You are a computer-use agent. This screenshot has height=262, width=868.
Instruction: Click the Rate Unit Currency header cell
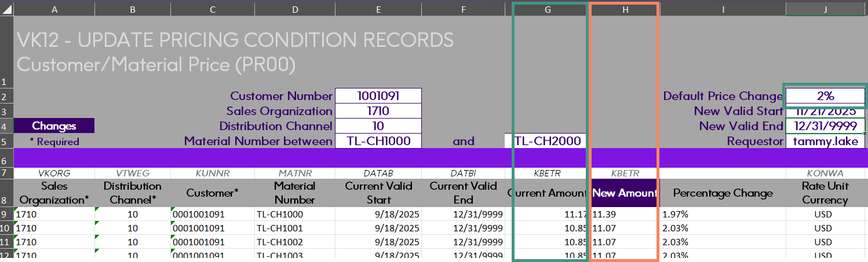click(825, 193)
